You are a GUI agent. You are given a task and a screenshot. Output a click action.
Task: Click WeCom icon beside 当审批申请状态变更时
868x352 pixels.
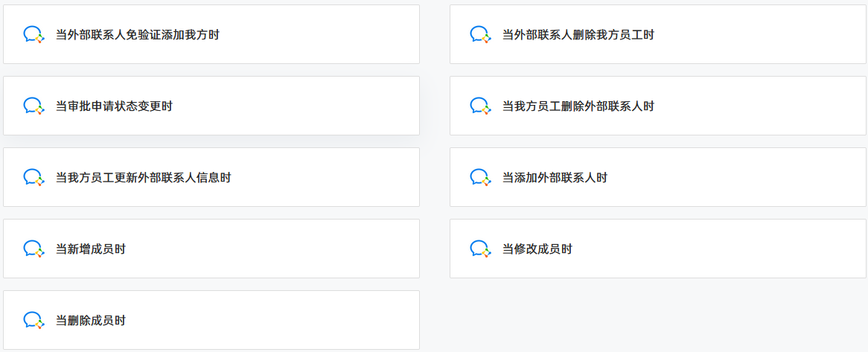[33, 106]
